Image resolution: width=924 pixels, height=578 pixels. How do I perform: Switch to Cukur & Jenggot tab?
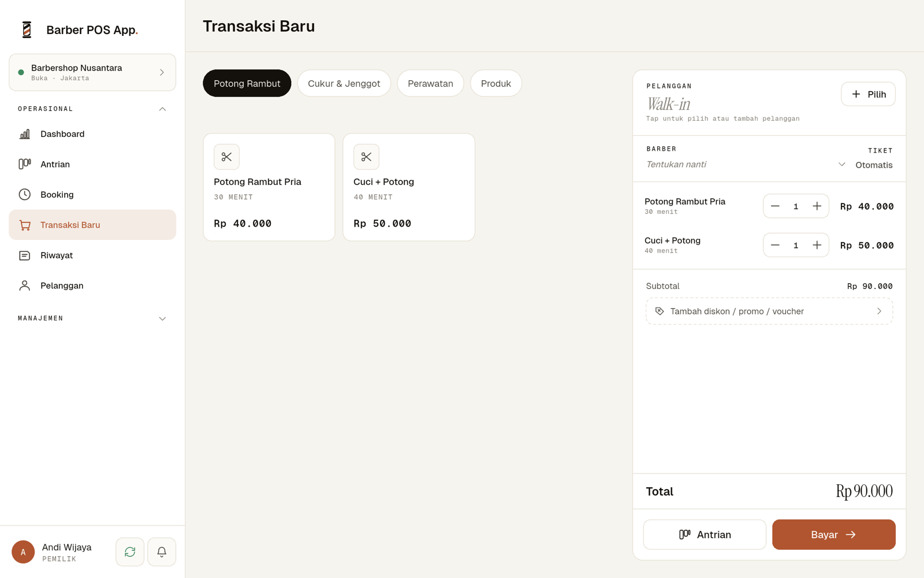(344, 83)
